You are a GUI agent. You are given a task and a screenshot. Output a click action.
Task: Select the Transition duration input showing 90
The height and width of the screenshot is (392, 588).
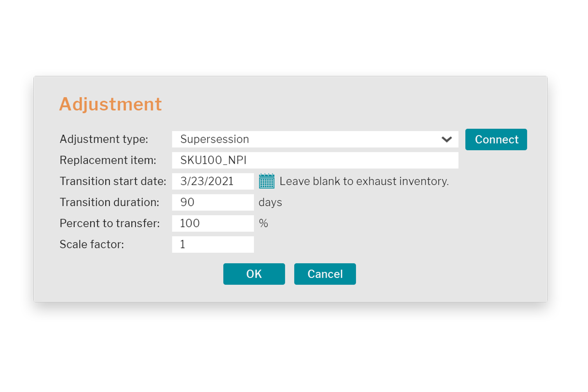click(212, 203)
